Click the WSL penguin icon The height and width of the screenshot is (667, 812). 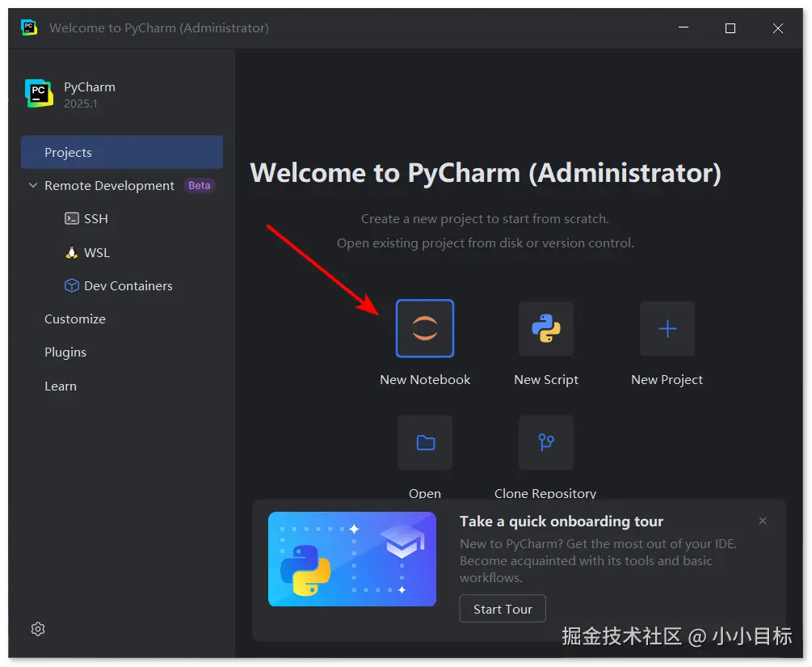pyautogui.click(x=71, y=252)
